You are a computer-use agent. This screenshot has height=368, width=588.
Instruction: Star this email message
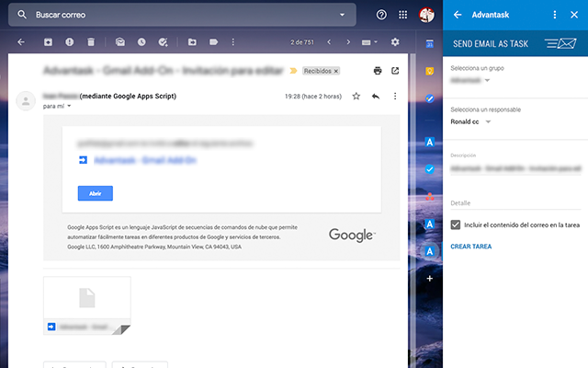pos(356,97)
